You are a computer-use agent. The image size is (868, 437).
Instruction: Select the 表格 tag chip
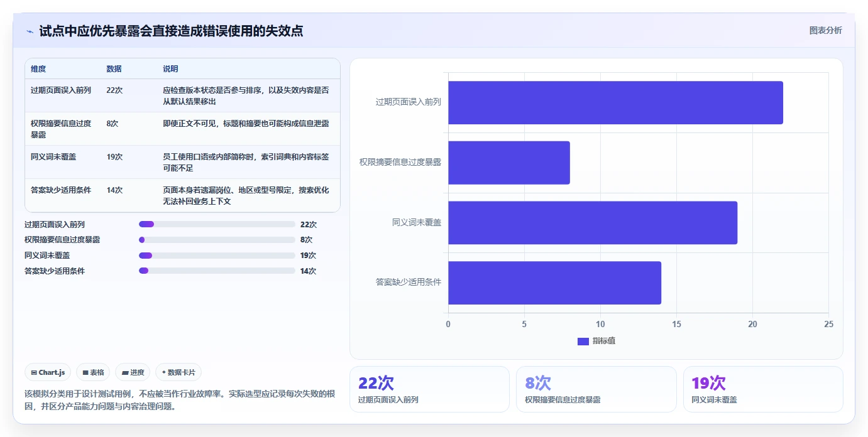tap(93, 372)
